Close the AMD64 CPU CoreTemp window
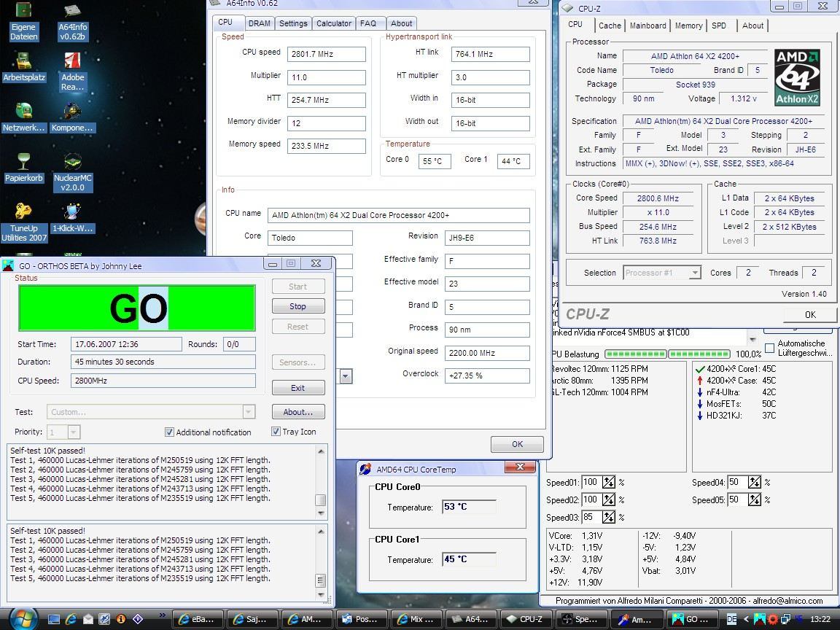Screen dimensions: 840x630 pyautogui.click(x=520, y=467)
